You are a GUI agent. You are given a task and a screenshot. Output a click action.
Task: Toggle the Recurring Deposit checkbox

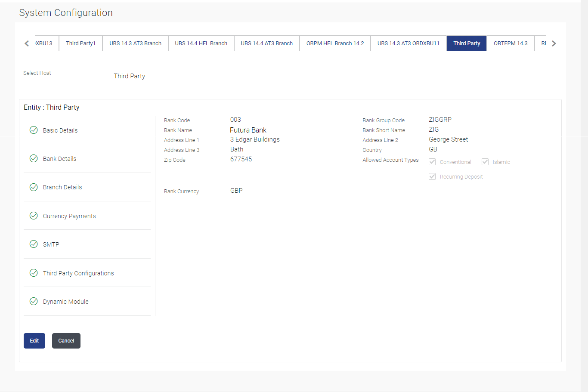pyautogui.click(x=432, y=176)
